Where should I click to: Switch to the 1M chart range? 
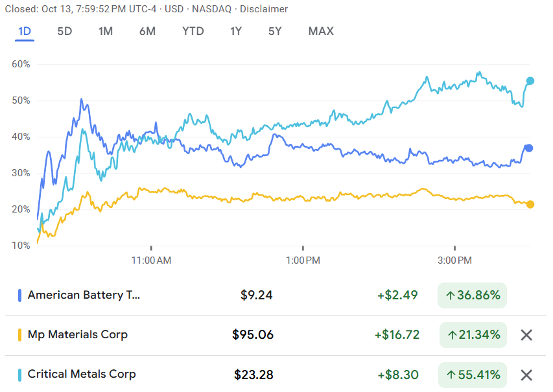tap(106, 31)
